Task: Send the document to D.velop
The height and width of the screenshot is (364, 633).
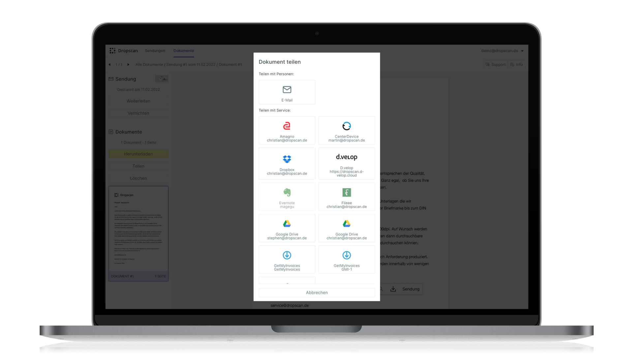Action: coord(347,164)
